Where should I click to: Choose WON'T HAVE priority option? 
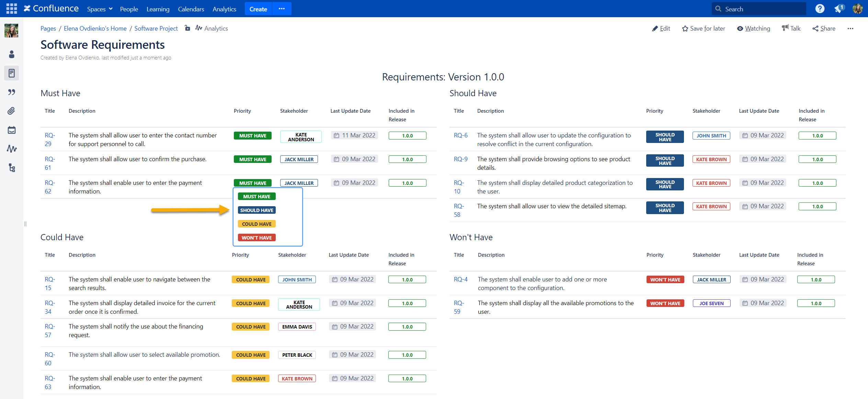pyautogui.click(x=256, y=238)
